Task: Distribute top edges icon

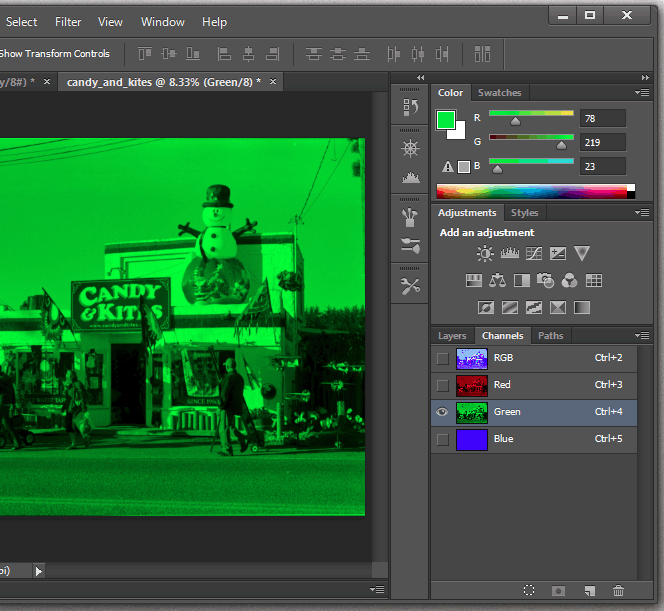Action: point(314,54)
